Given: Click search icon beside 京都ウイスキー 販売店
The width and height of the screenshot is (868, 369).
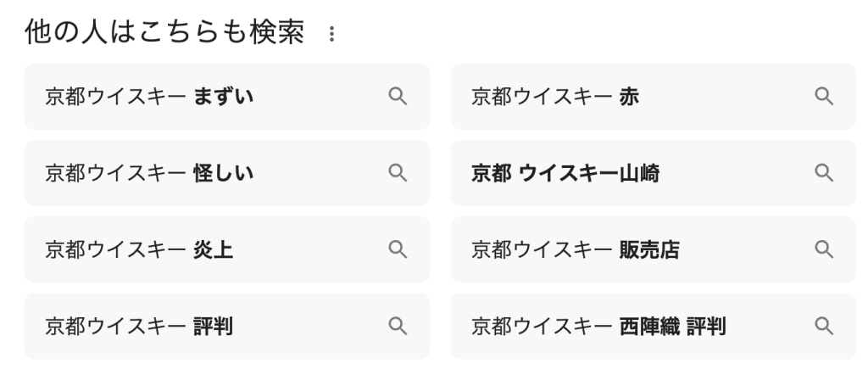Looking at the screenshot, I should click(x=824, y=249).
